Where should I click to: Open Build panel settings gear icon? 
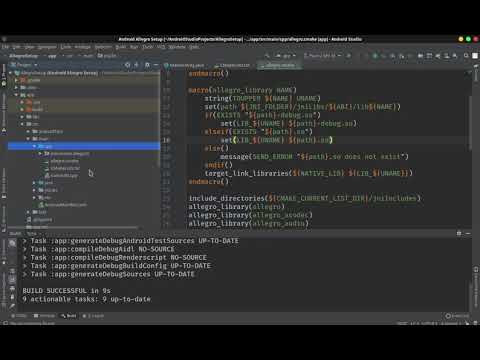click(459, 233)
